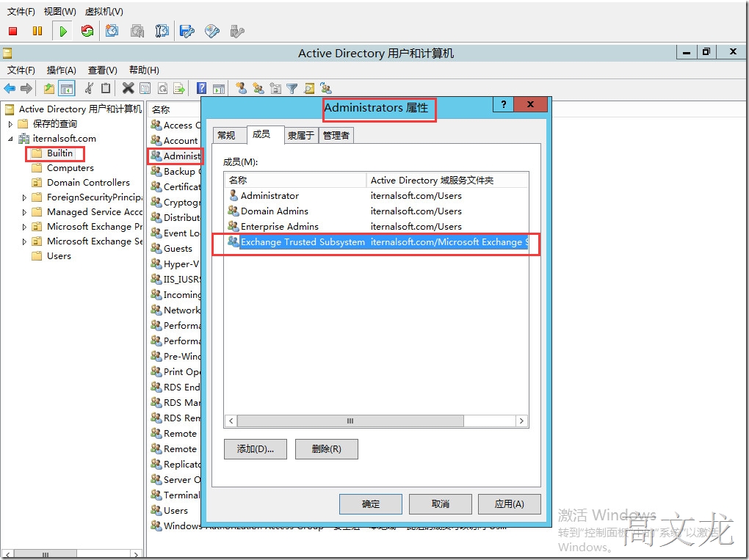Open the 虚拟机(V) menu
Screen dimensions: 749x560
click(x=104, y=12)
